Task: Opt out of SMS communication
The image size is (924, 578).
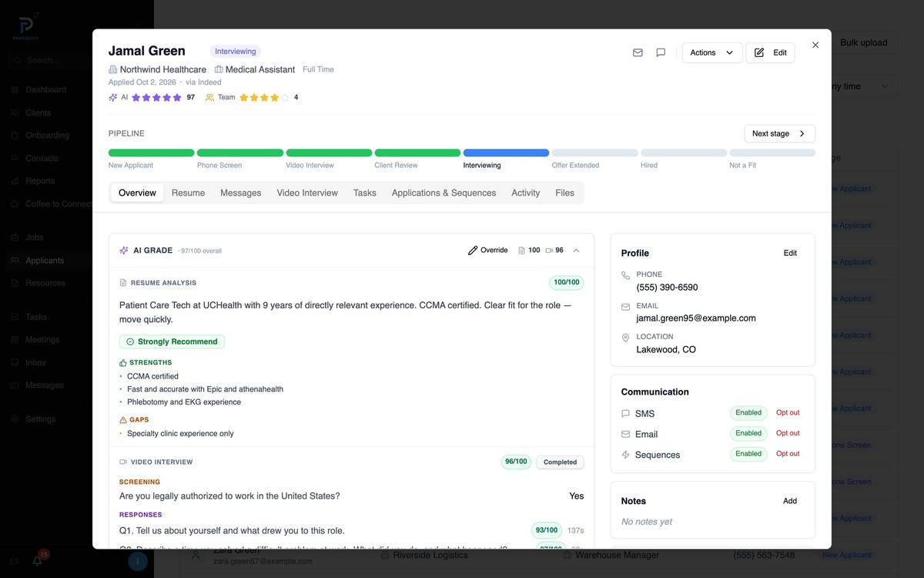Action: (x=788, y=413)
